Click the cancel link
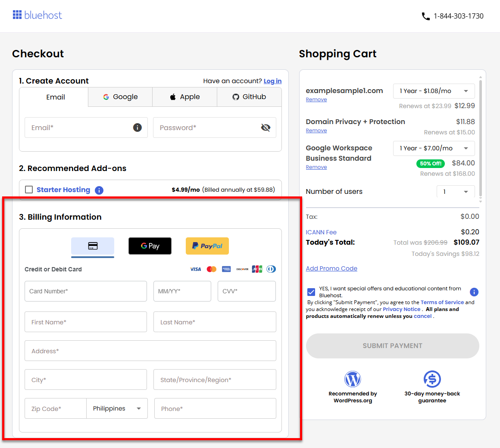This screenshot has height=448, width=500. tap(422, 316)
